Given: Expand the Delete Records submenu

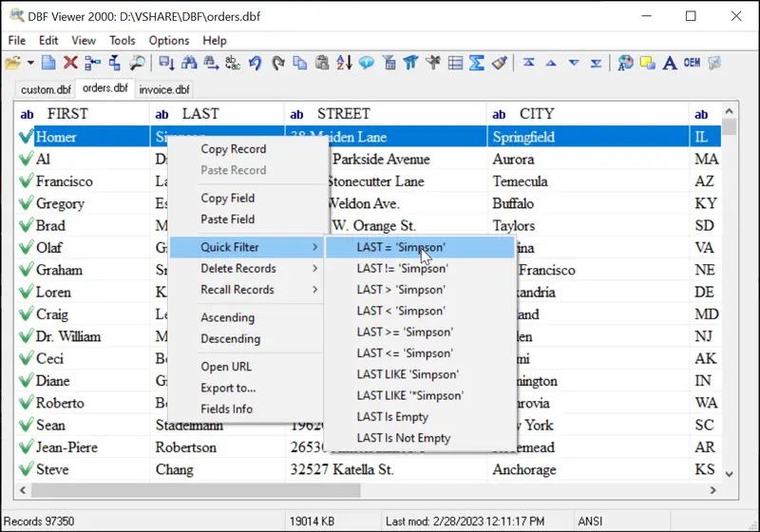Looking at the screenshot, I should (x=245, y=269).
